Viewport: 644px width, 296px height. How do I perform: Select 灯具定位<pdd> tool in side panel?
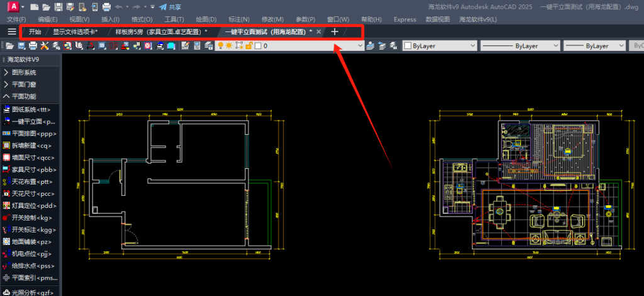tap(31, 205)
